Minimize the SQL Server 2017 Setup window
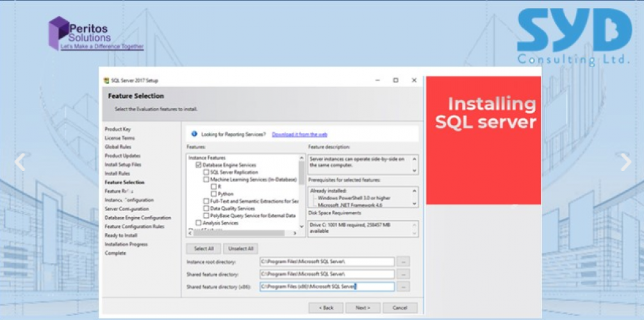 point(377,81)
